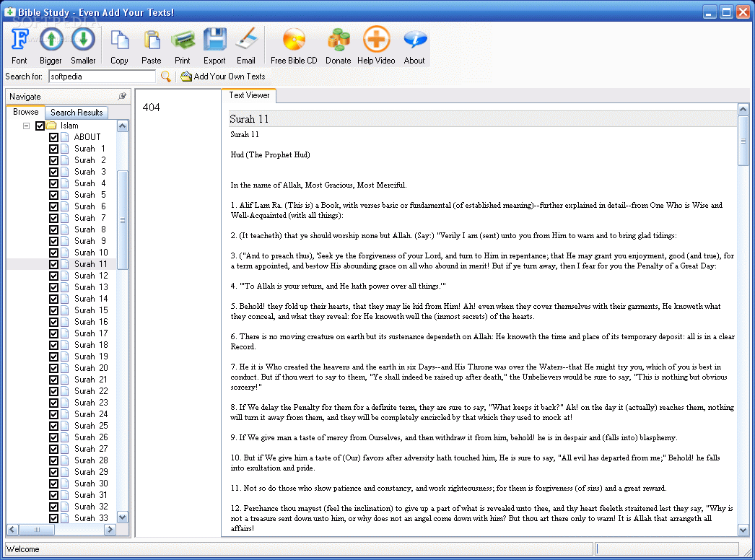The height and width of the screenshot is (560, 755).
Task: Switch to the Search Results tab
Action: (x=77, y=113)
